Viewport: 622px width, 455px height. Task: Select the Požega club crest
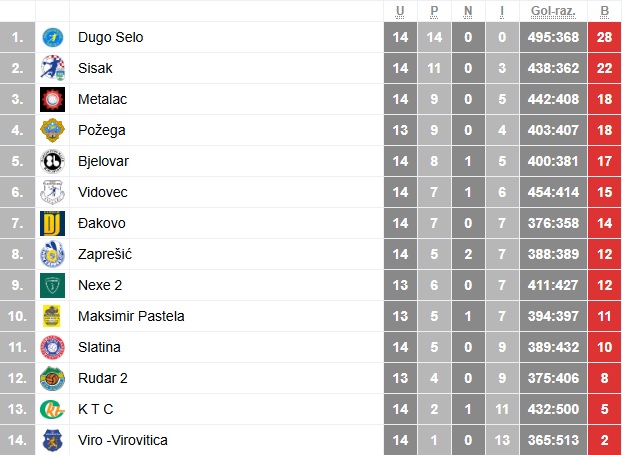coord(52,130)
